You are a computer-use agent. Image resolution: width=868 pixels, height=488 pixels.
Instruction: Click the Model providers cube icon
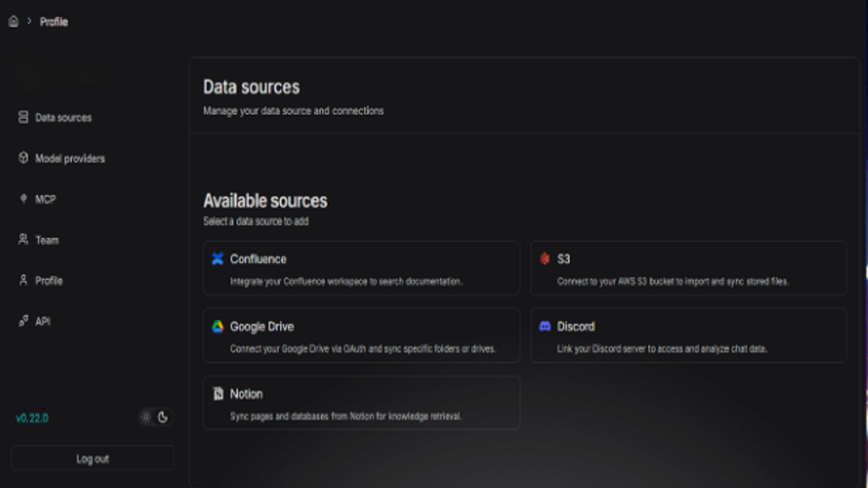(x=23, y=158)
